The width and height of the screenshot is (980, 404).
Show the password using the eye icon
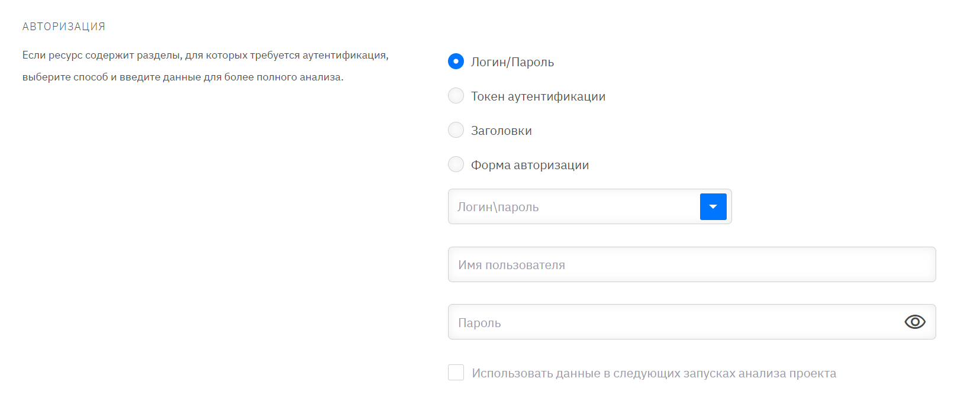tap(914, 322)
